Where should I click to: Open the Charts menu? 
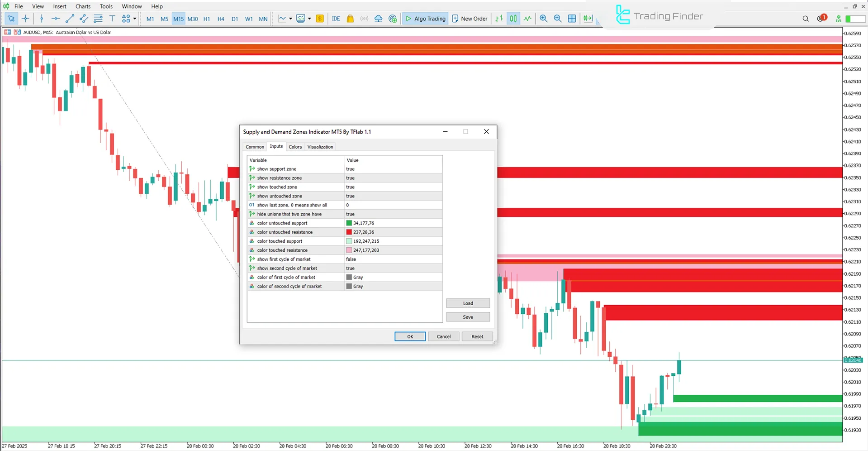[83, 6]
